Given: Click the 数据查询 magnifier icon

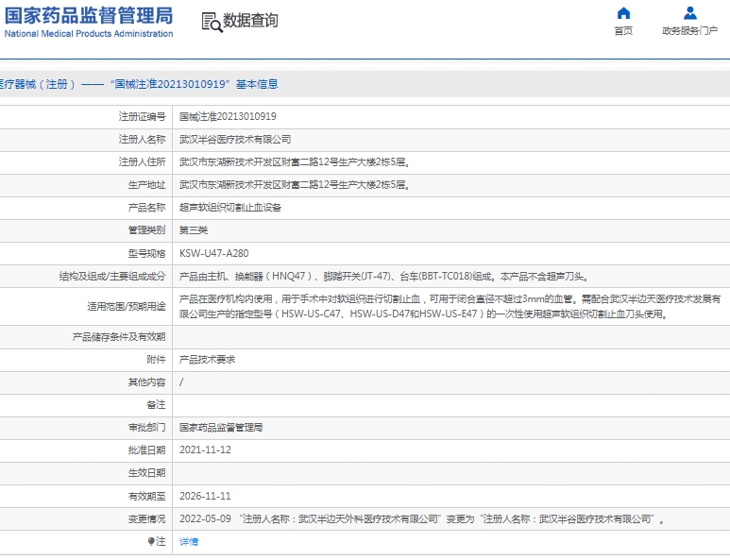Looking at the screenshot, I should [x=212, y=22].
